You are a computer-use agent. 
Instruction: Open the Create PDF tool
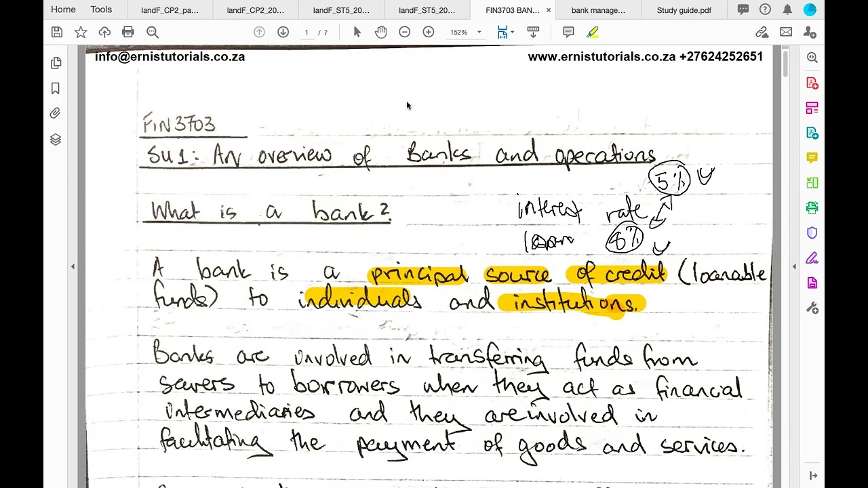pos(812,83)
